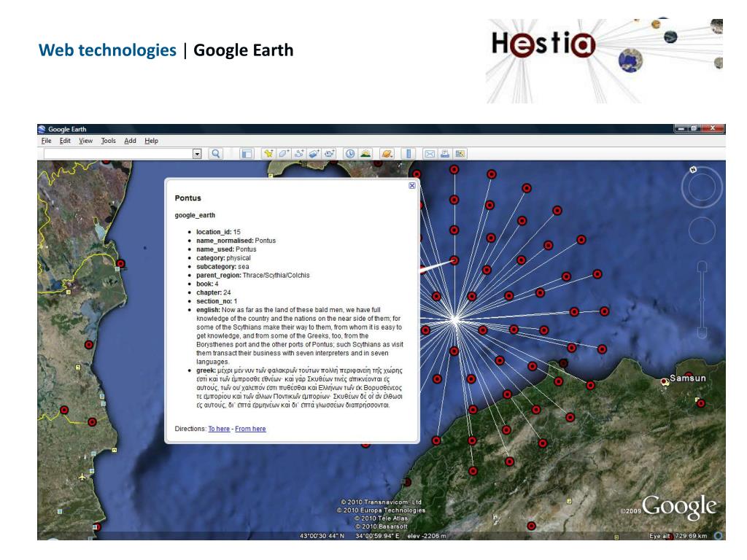Click the compass North N marker
Screen dimensions: 747x560
pos(693,169)
